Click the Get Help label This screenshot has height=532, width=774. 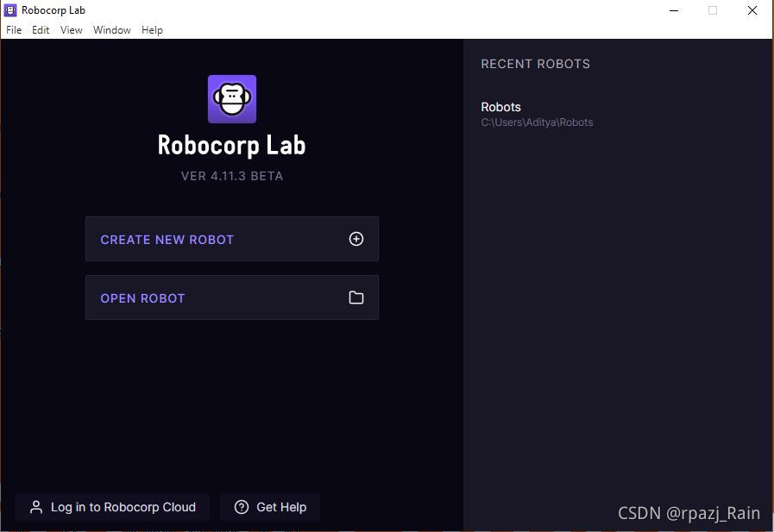(281, 507)
